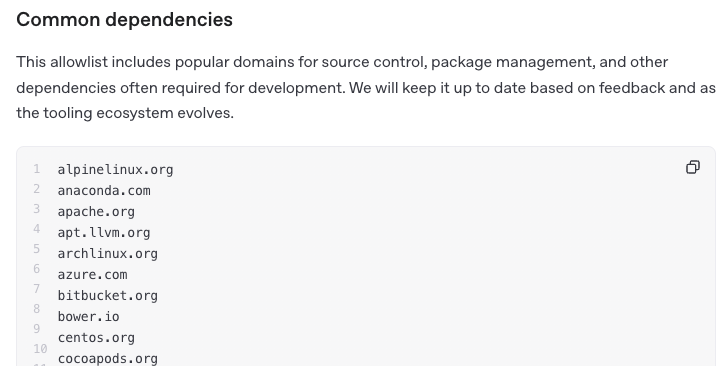The height and width of the screenshot is (366, 726).
Task: Click line number 1 in code block
Action: (37, 169)
